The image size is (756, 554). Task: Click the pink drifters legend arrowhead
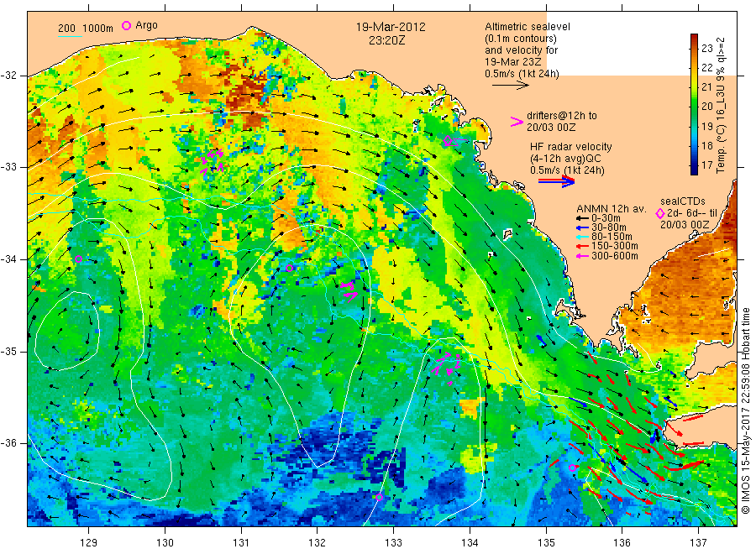click(x=517, y=122)
